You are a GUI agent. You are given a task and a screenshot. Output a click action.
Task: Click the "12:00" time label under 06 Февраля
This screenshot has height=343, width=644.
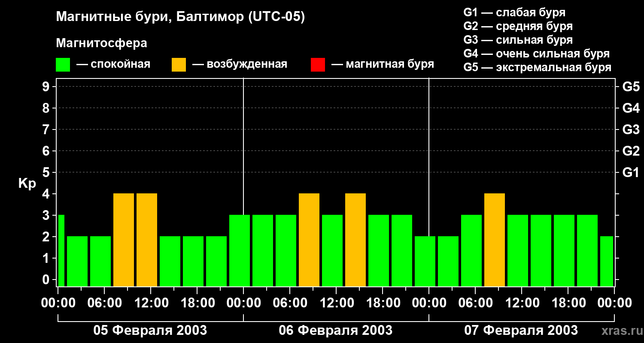(336, 303)
